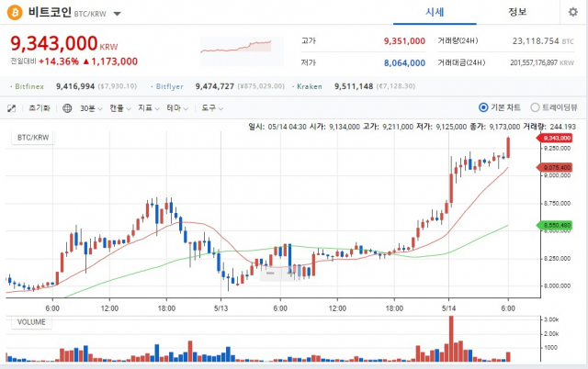Open the 도구 tools dropdown
This screenshot has width=588, height=369.
point(209,107)
